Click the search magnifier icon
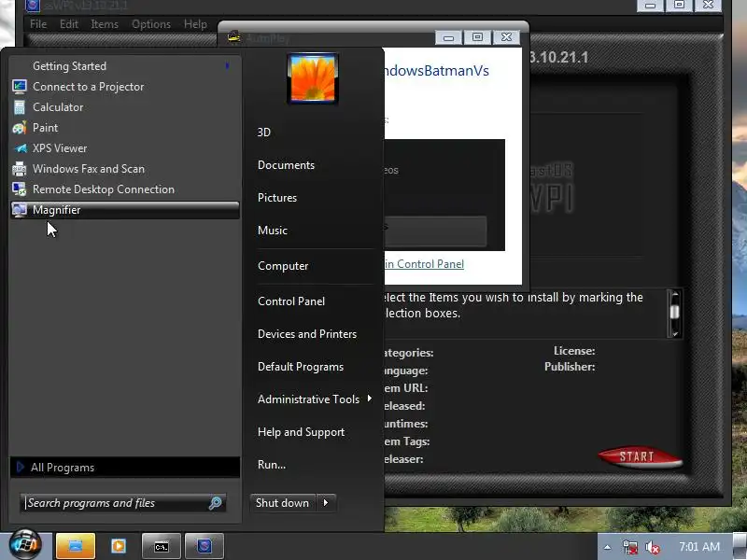The image size is (747, 560). (216, 503)
